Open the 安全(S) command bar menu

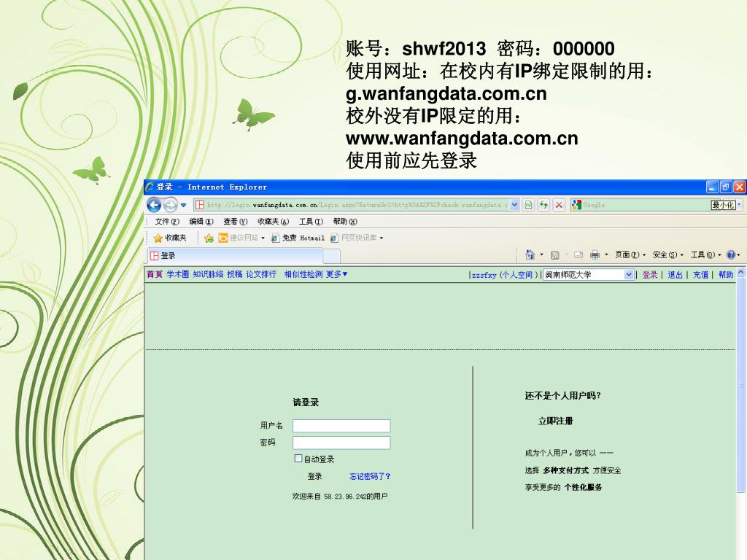click(668, 255)
